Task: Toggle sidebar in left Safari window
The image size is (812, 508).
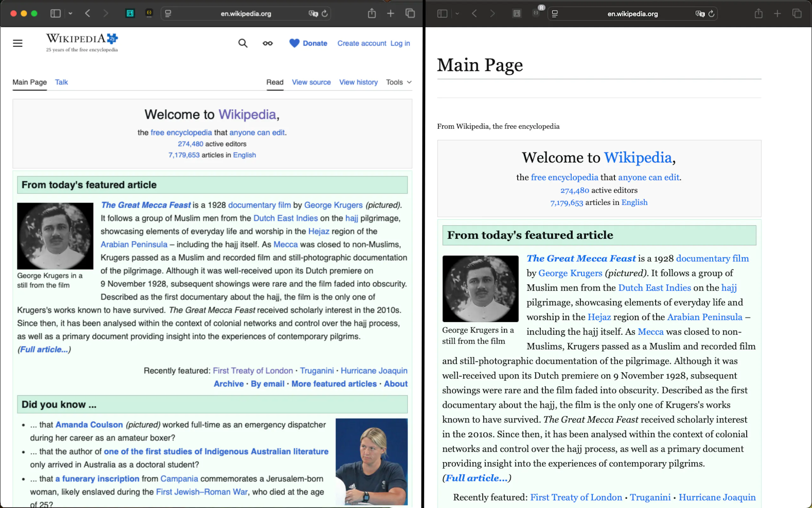Action: pos(56,13)
